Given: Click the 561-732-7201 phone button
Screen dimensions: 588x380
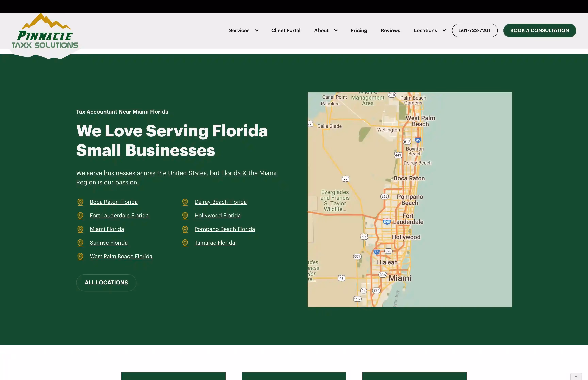Looking at the screenshot, I should [475, 31].
